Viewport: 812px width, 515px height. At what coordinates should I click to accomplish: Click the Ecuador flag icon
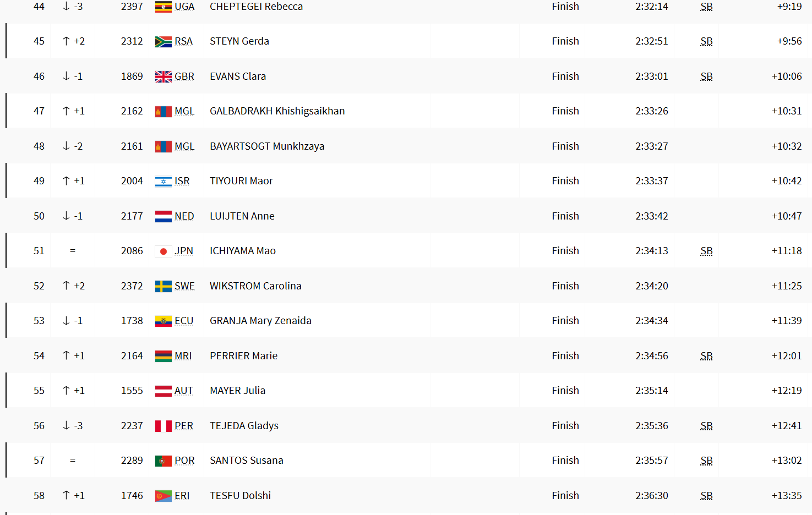(x=163, y=321)
